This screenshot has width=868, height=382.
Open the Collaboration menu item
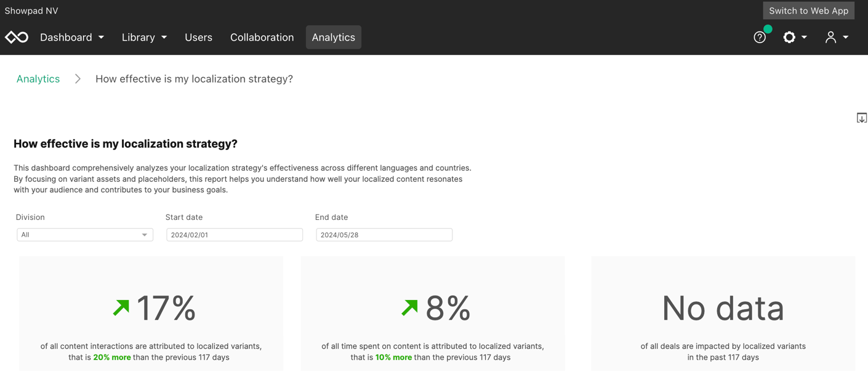point(262,38)
